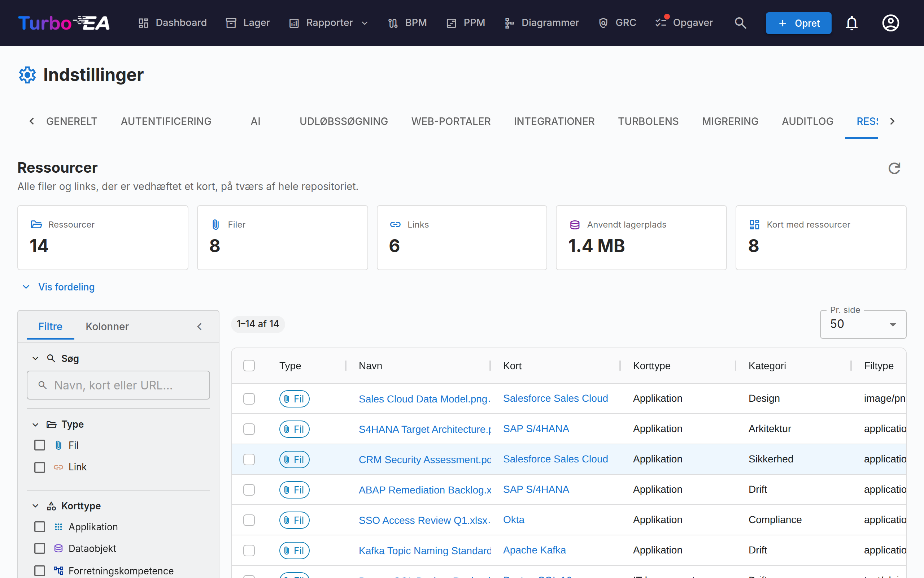The height and width of the screenshot is (578, 924).
Task: Check the Fil type filter
Action: (40, 445)
